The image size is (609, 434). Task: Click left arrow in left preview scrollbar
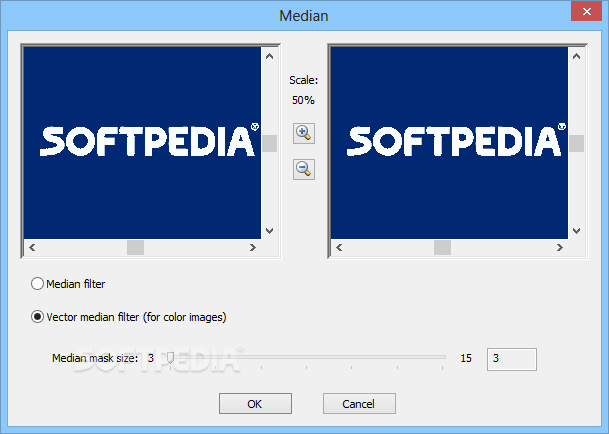point(32,248)
